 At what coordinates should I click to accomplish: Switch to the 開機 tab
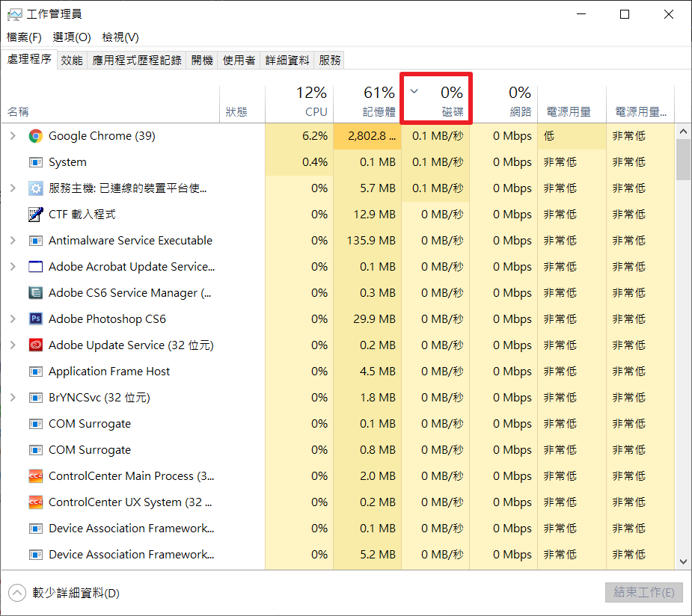point(202,61)
